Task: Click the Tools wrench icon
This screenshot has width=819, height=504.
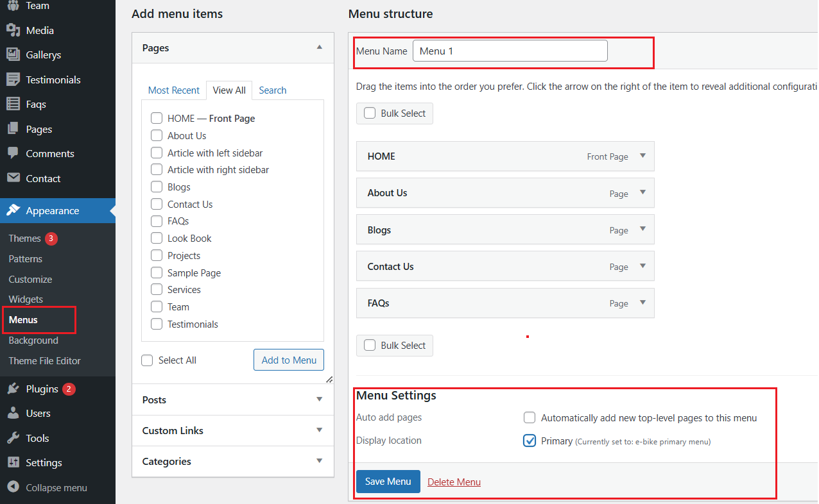Action: 13,438
